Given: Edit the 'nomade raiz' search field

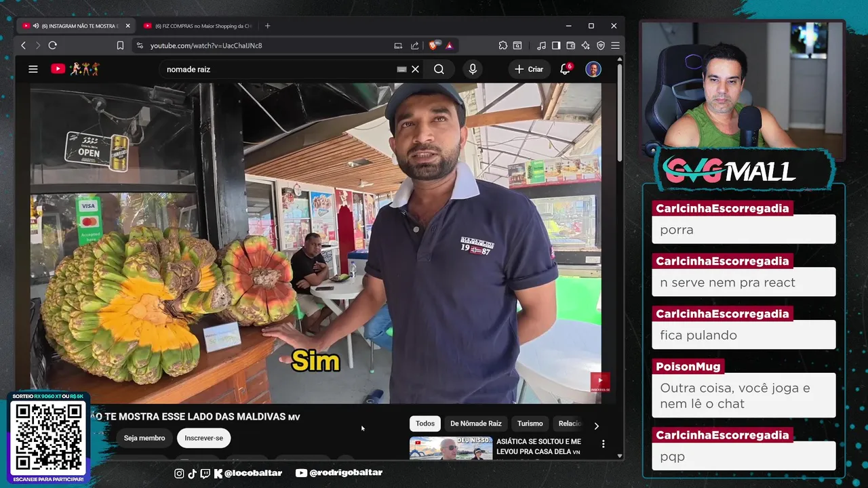Looking at the screenshot, I should coord(278,69).
